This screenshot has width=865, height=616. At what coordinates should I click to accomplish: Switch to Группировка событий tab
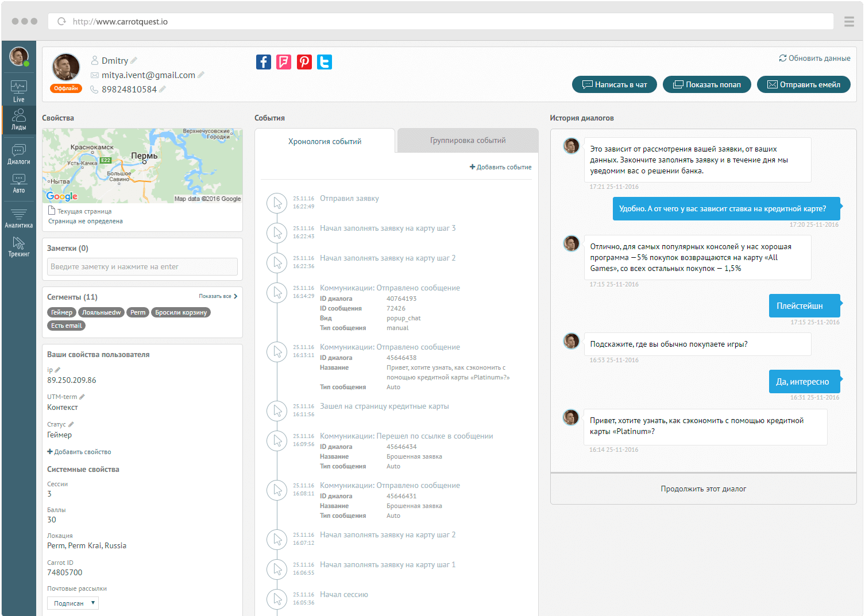point(468,140)
